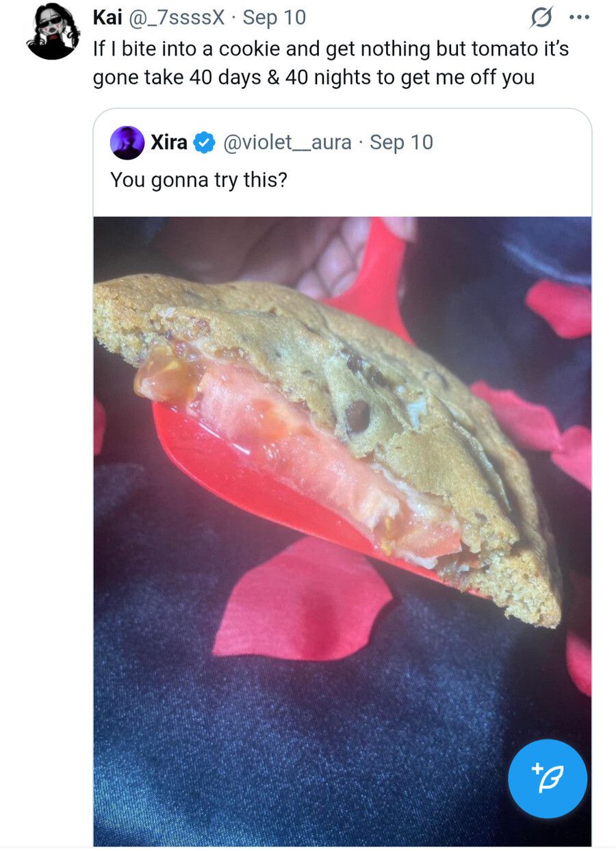Click the display name Xira
The height and width of the screenshot is (851, 616).
point(169,142)
